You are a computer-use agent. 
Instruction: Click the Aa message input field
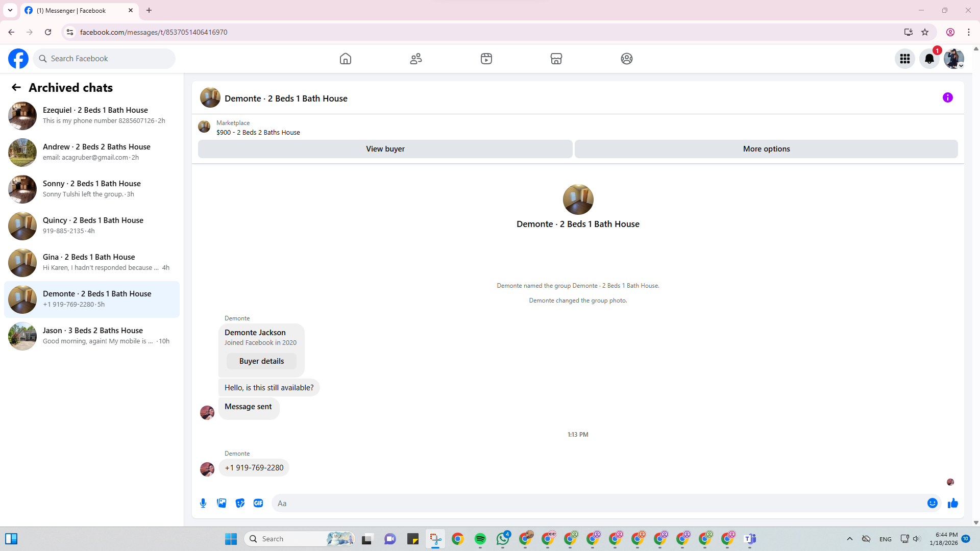pyautogui.click(x=597, y=503)
